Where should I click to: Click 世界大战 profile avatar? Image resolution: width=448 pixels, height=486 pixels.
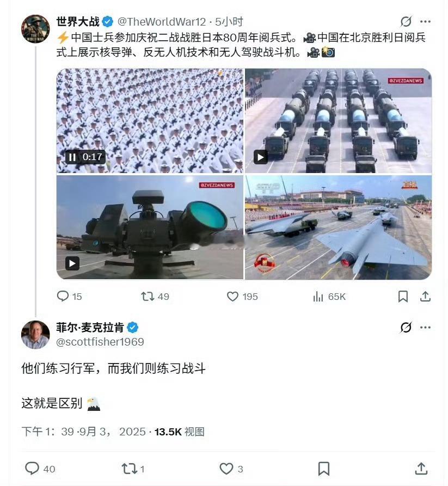[35, 28]
